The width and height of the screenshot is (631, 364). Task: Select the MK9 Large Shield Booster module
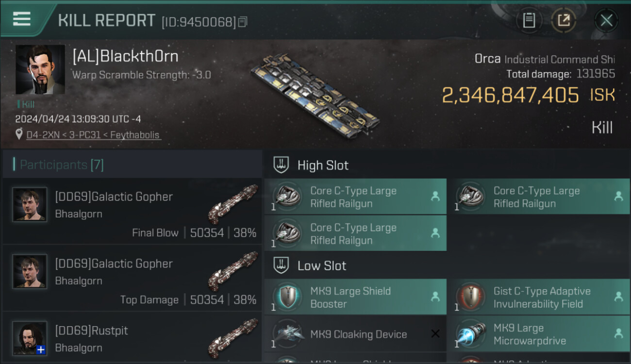(355, 297)
